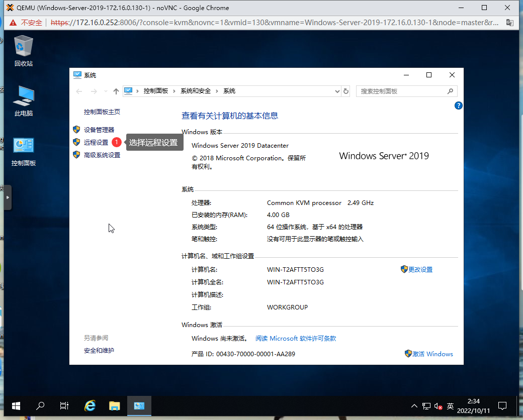Click the system window title icon
The image size is (523, 420).
[x=77, y=75]
